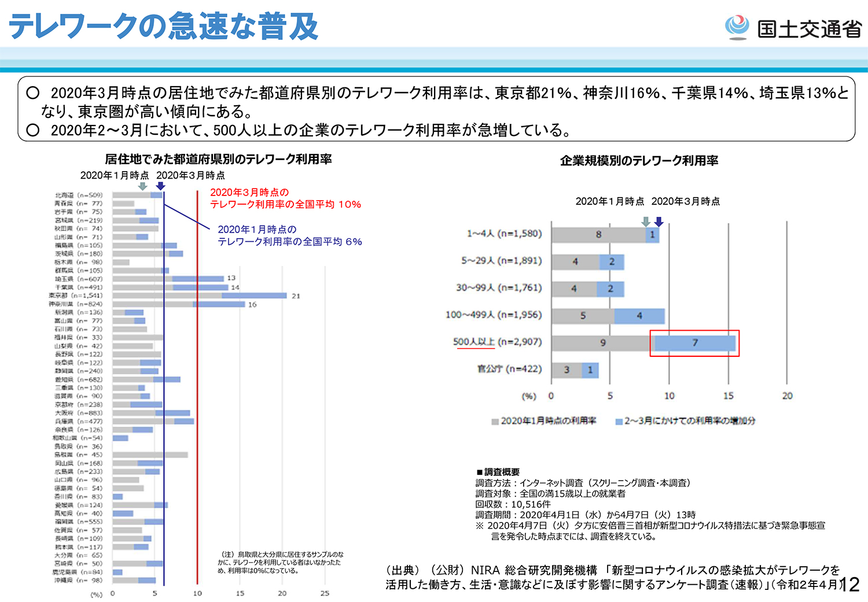Screen dimensions: 868x602
Task: Click the red-underlined 500人以上 label
Action: pos(474,342)
